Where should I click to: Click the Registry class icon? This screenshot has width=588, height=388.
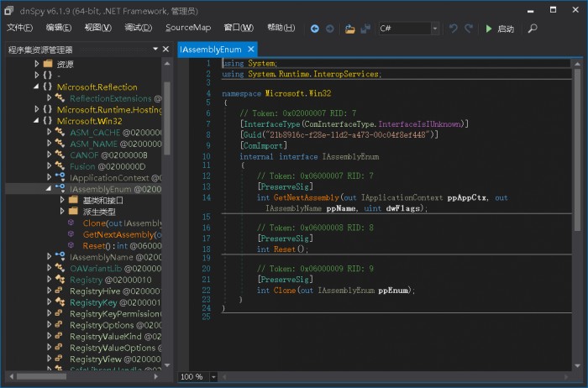60,280
